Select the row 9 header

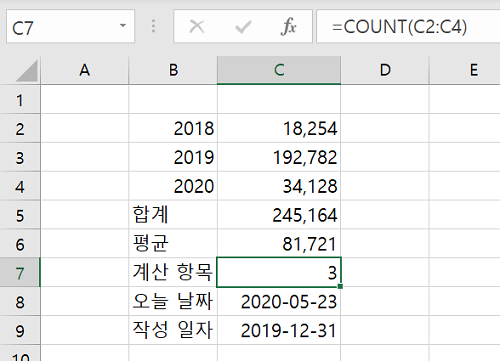pos(20,331)
